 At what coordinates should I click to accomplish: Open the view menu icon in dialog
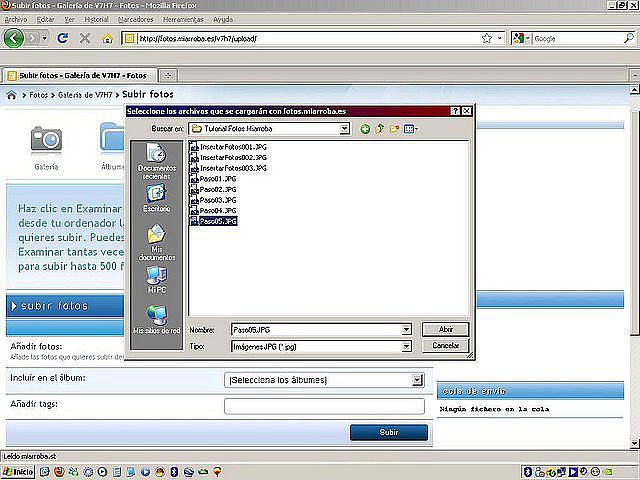(x=411, y=129)
